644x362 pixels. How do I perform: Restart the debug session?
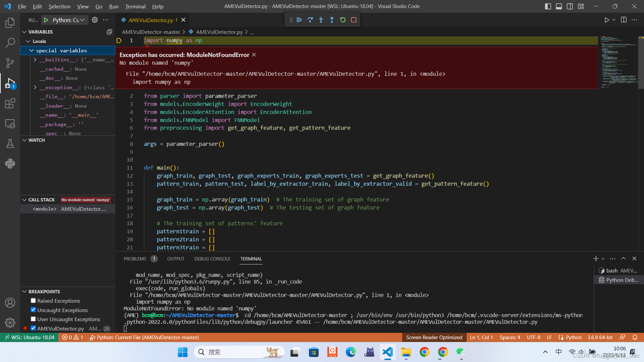click(342, 20)
